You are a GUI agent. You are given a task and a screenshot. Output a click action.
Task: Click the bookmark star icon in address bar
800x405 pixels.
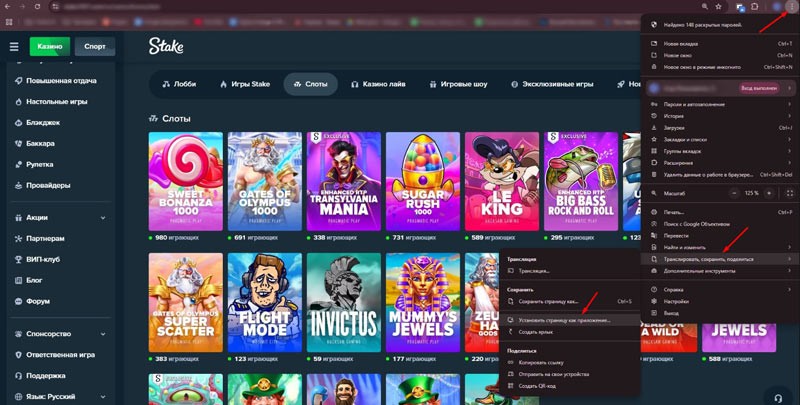[x=718, y=6]
